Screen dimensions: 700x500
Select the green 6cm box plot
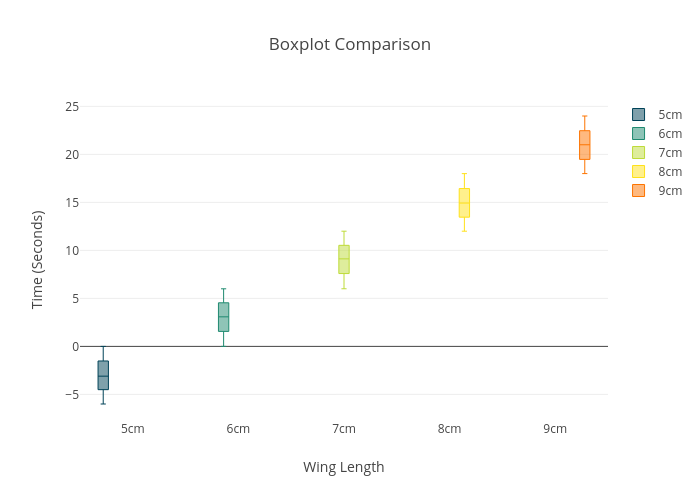pyautogui.click(x=223, y=317)
